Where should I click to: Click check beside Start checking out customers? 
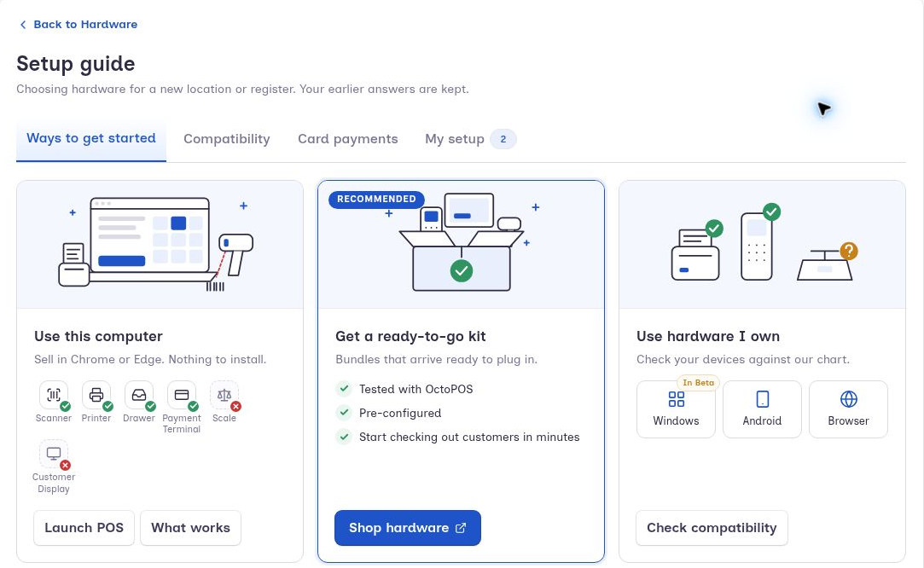tap(344, 438)
